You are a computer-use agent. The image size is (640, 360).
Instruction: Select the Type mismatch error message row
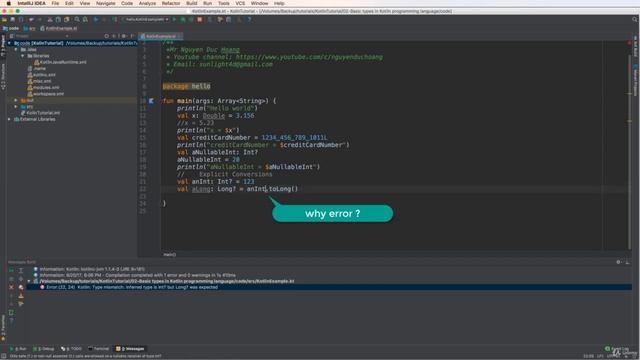point(329,287)
